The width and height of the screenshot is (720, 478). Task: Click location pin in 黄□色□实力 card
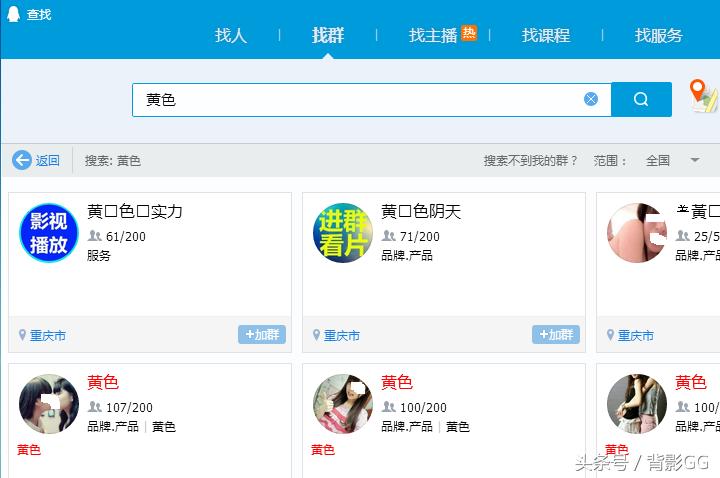[x=22, y=335]
